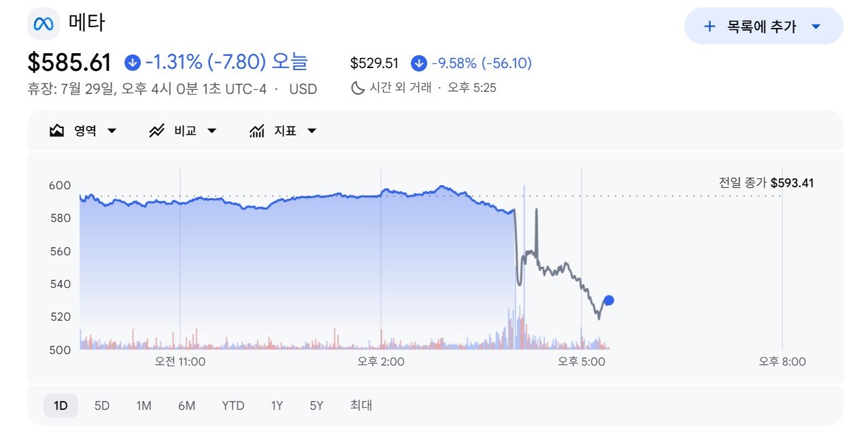Click the 비교 compare lines icon
Screen dimensions: 868x433
pyautogui.click(x=157, y=131)
